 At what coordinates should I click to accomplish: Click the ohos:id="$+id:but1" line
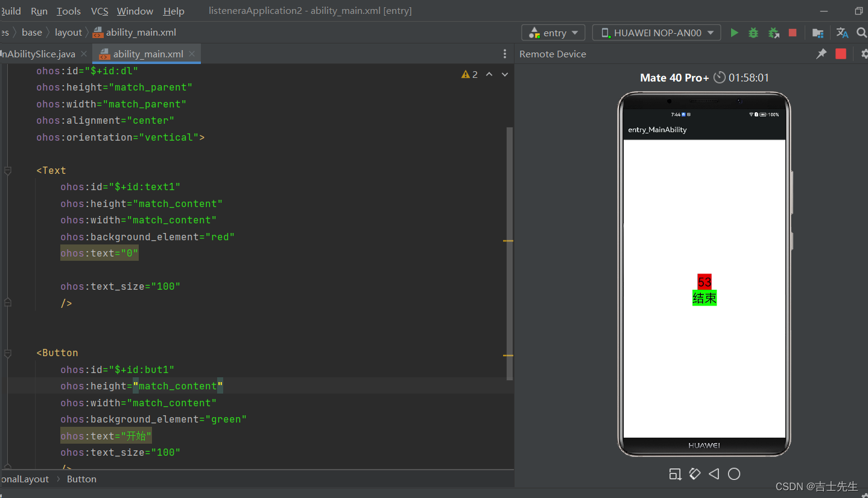click(117, 369)
